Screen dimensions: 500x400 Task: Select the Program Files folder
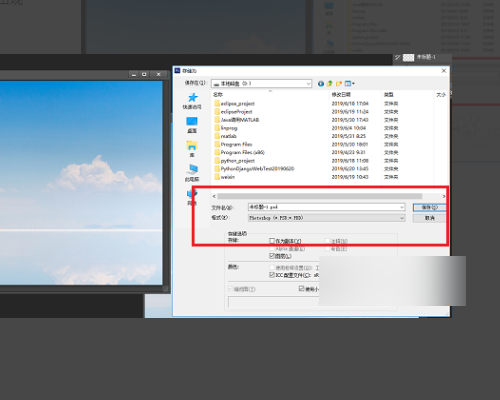233,144
